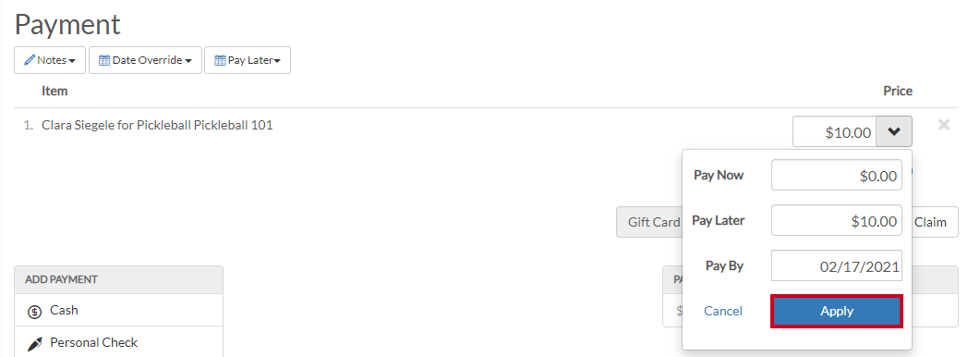Click the Claim button
This screenshot has height=357, width=980.
(931, 222)
